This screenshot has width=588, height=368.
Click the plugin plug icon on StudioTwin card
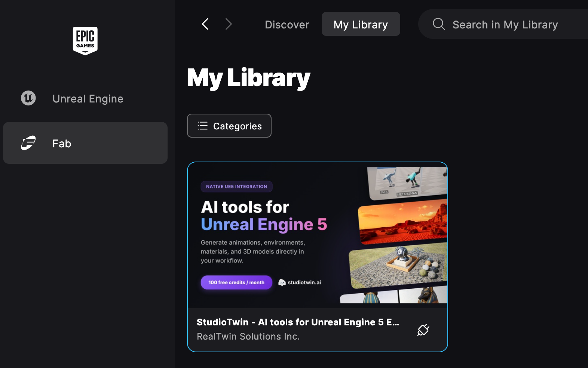coord(423,330)
